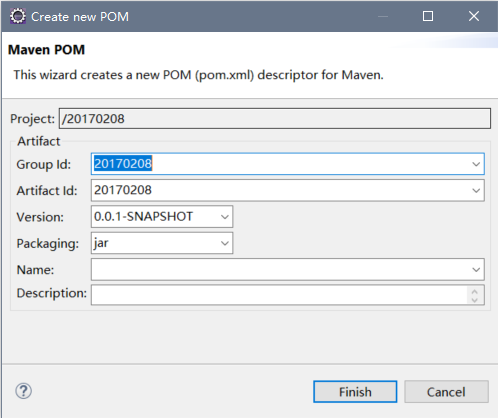
Task: Click the 0.0.1-SNAPSHOT version text
Action: click(143, 217)
